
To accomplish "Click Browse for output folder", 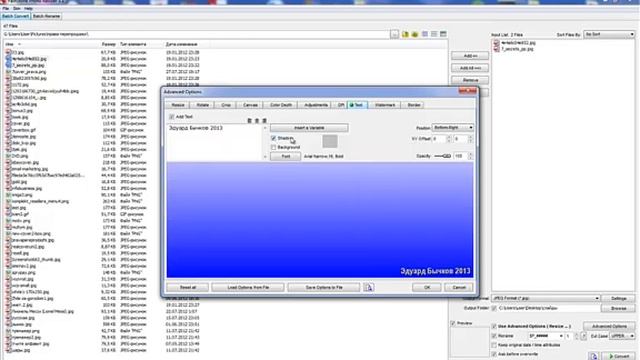I will point(618,308).
